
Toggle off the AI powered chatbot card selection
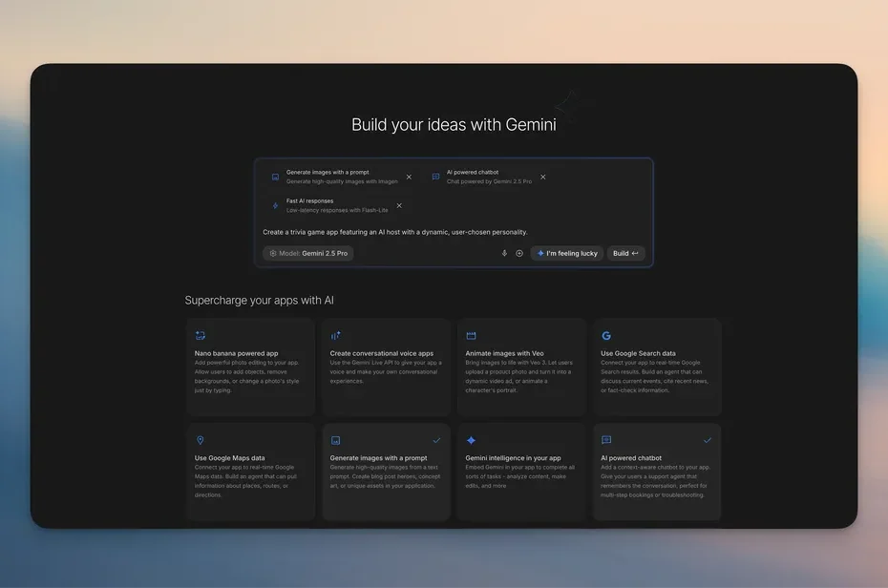(707, 439)
